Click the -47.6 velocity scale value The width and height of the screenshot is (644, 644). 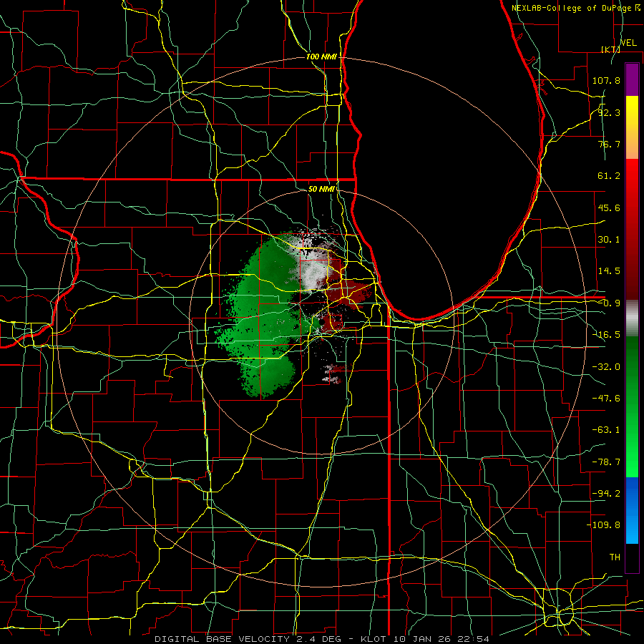(606, 399)
